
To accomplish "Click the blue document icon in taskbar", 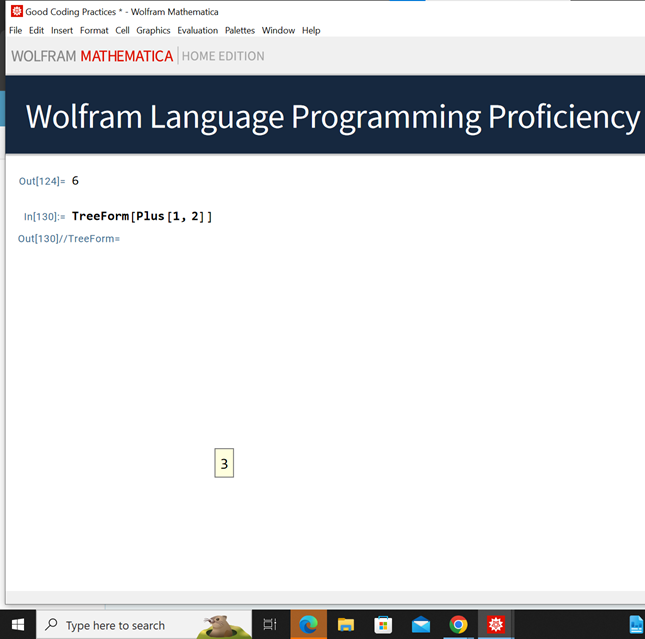I will pyautogui.click(x=637, y=625).
